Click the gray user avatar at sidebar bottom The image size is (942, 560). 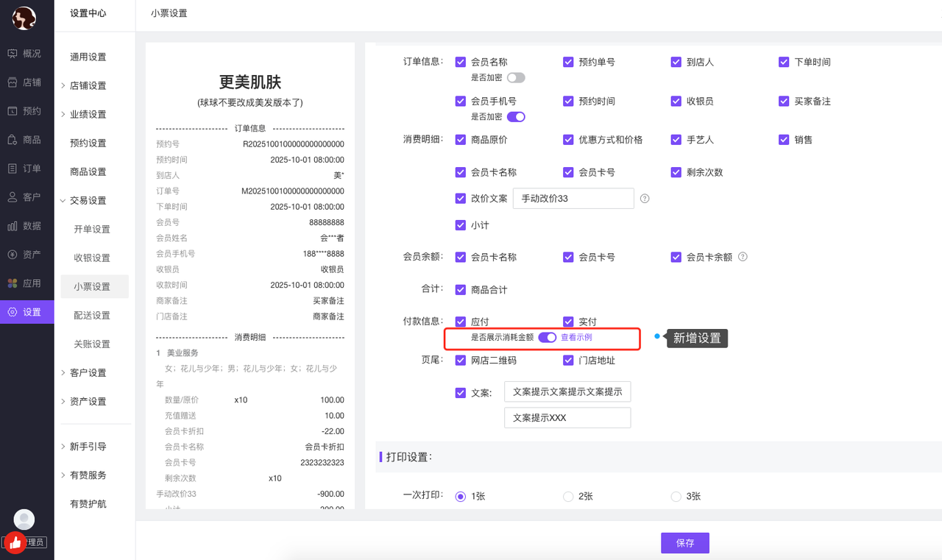[x=24, y=520]
